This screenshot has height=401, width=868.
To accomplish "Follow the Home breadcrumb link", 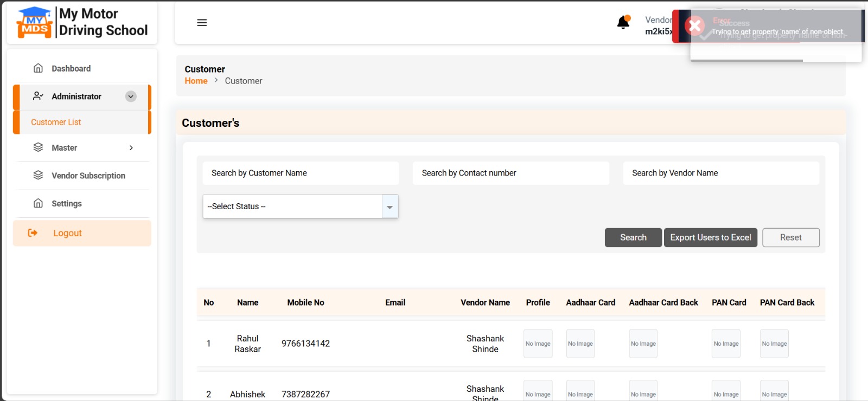I will (x=196, y=81).
